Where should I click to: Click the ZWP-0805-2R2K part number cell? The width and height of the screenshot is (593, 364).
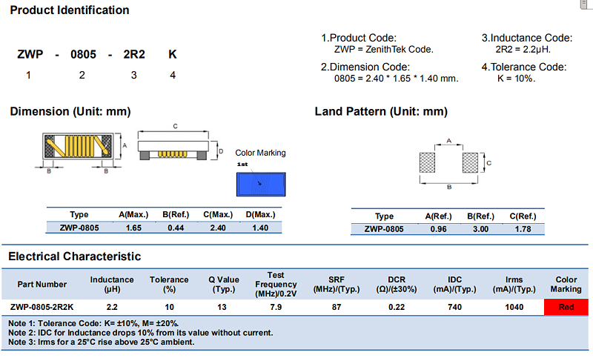(42, 307)
